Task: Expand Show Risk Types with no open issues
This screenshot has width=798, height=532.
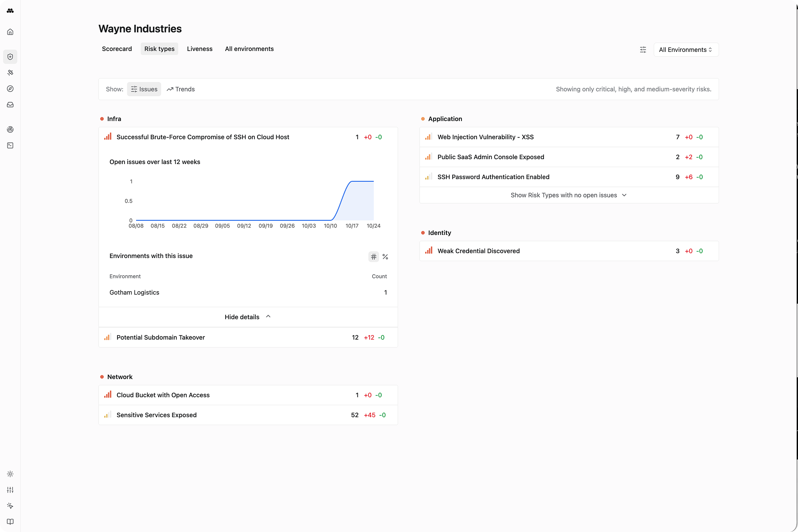Action: click(x=568, y=195)
